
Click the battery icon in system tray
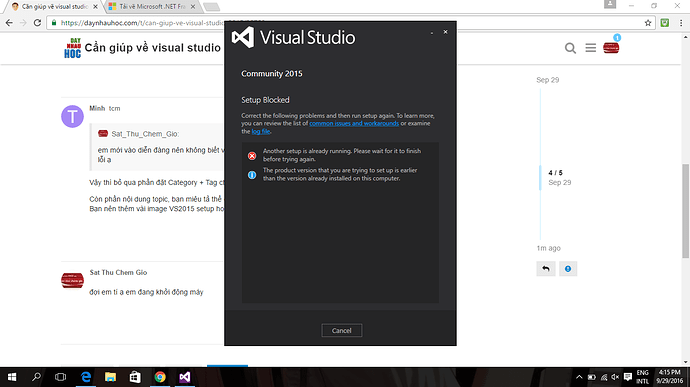[x=592, y=377]
